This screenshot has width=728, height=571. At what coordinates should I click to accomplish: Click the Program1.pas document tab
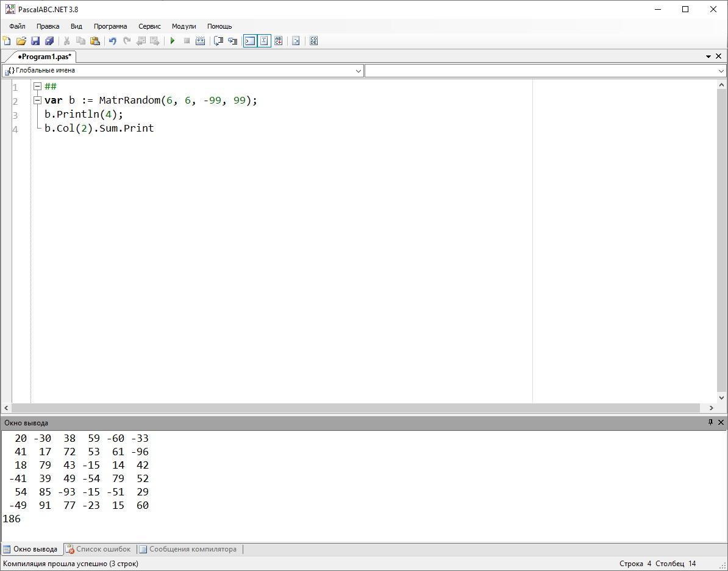pos(44,57)
